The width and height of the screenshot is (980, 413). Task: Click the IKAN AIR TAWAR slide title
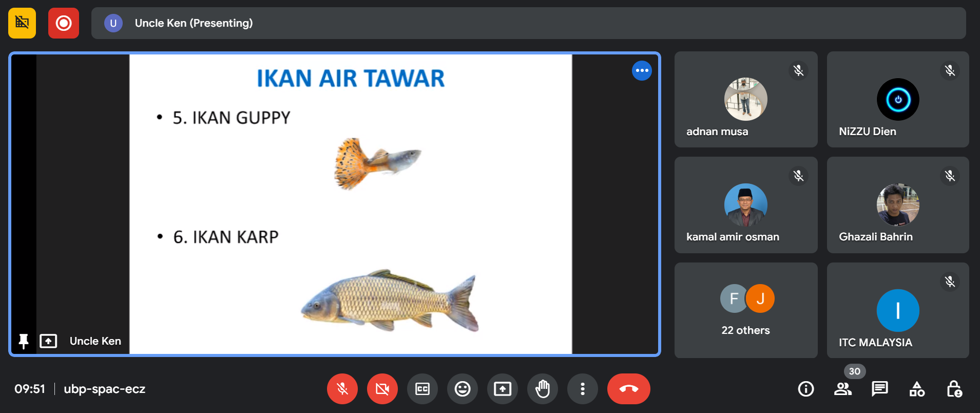pyautogui.click(x=351, y=79)
